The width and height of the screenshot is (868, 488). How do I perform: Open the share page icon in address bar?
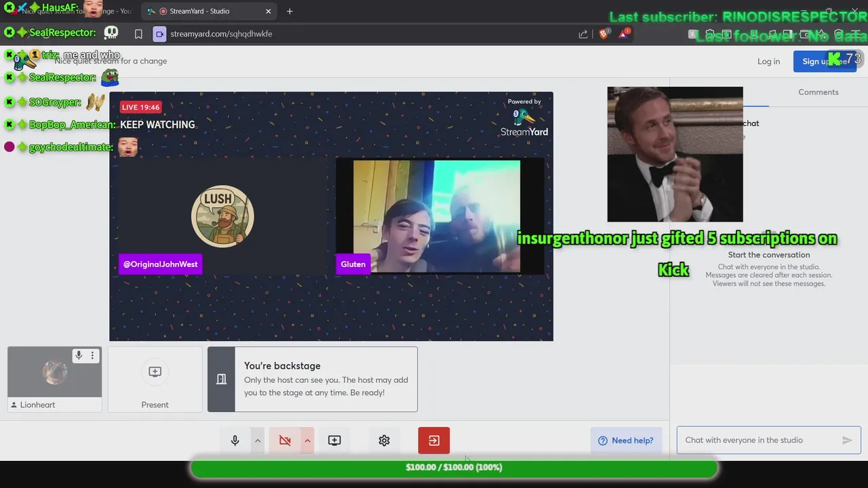583,34
